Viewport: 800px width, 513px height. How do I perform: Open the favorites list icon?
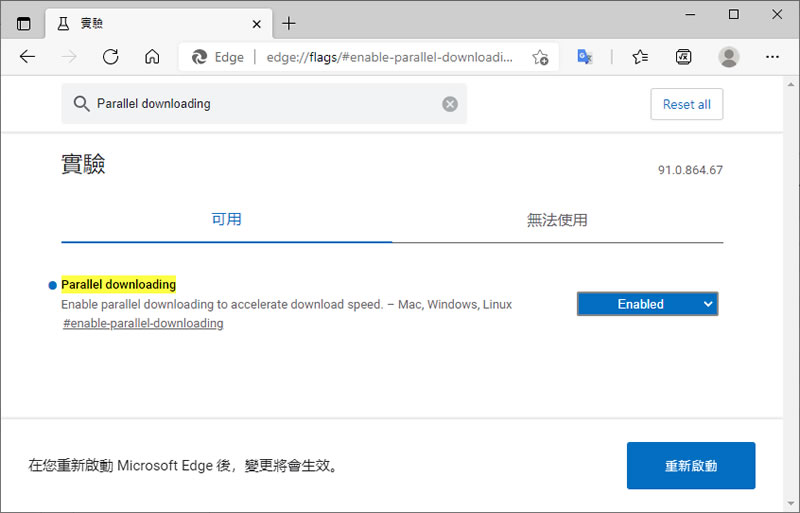click(640, 57)
